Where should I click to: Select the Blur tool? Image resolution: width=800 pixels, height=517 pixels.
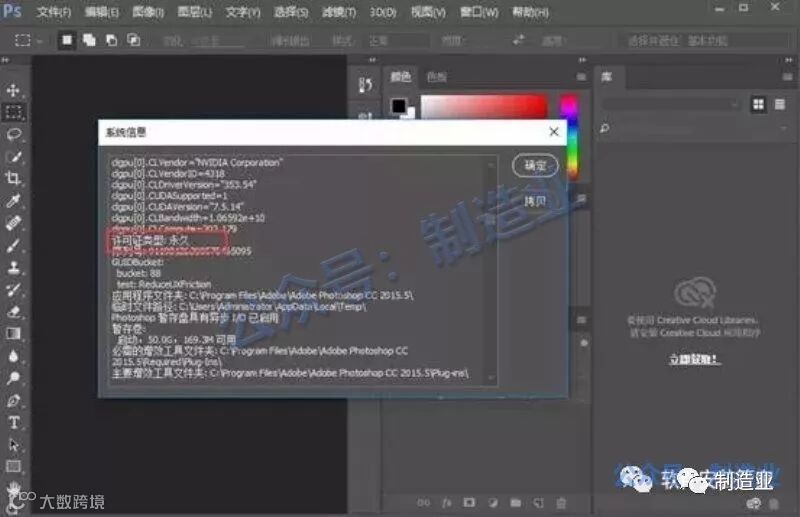click(x=13, y=356)
